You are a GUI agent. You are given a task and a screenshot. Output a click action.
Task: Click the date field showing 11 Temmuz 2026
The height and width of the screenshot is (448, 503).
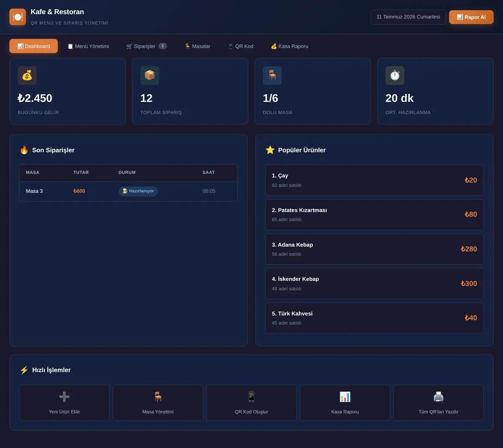tap(408, 17)
